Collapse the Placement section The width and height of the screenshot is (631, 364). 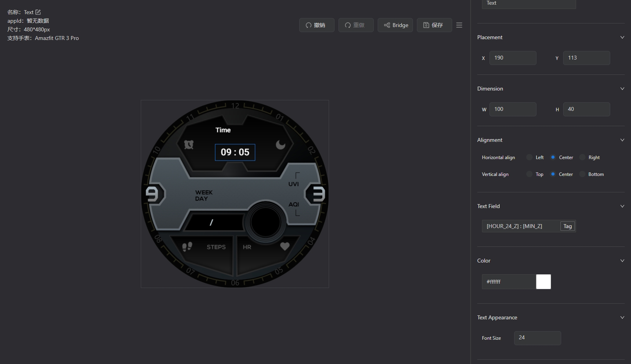pos(622,38)
